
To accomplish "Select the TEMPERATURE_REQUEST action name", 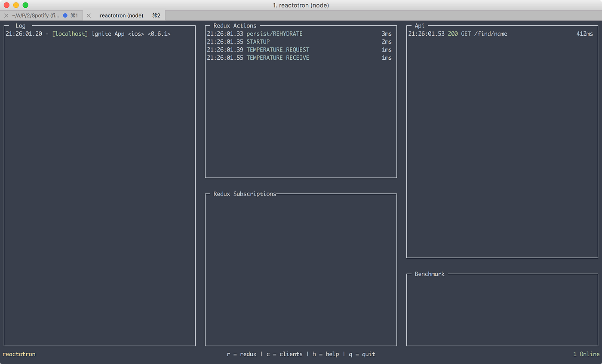I will [x=278, y=50].
